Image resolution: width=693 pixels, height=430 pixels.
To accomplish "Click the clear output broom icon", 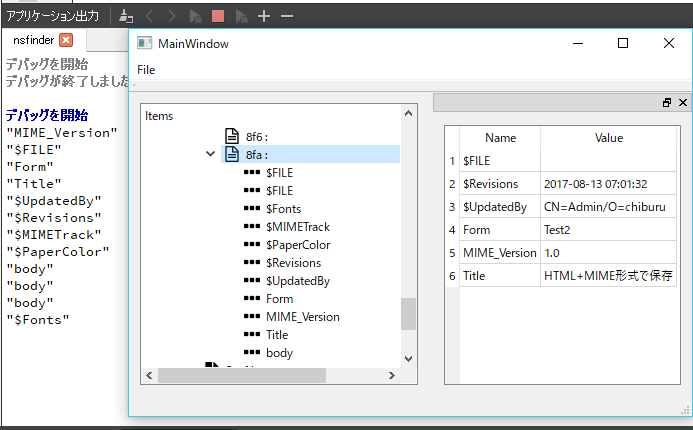I will point(126,16).
